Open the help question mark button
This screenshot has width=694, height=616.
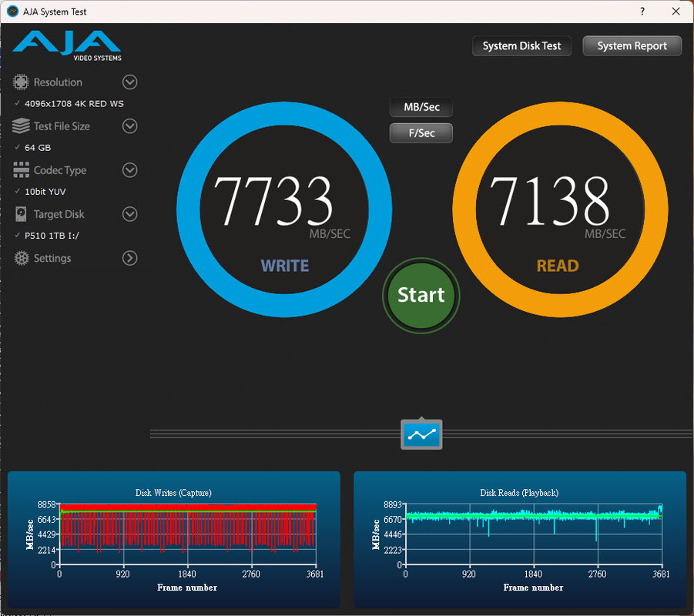point(642,12)
